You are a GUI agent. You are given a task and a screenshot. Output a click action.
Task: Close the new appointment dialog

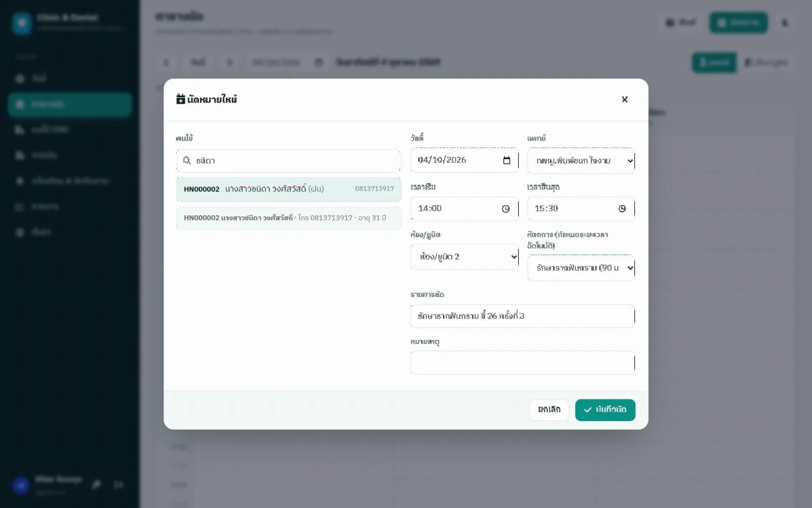pyautogui.click(x=625, y=100)
